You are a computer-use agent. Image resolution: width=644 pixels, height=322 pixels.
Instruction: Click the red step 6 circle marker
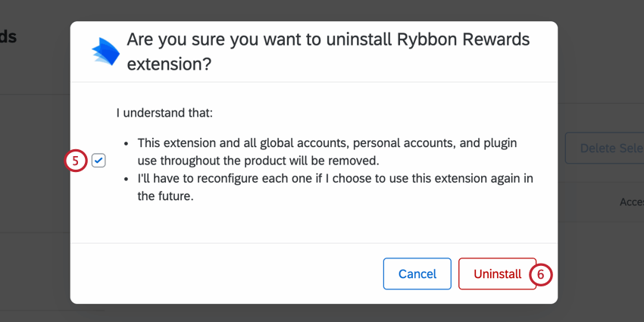click(540, 274)
